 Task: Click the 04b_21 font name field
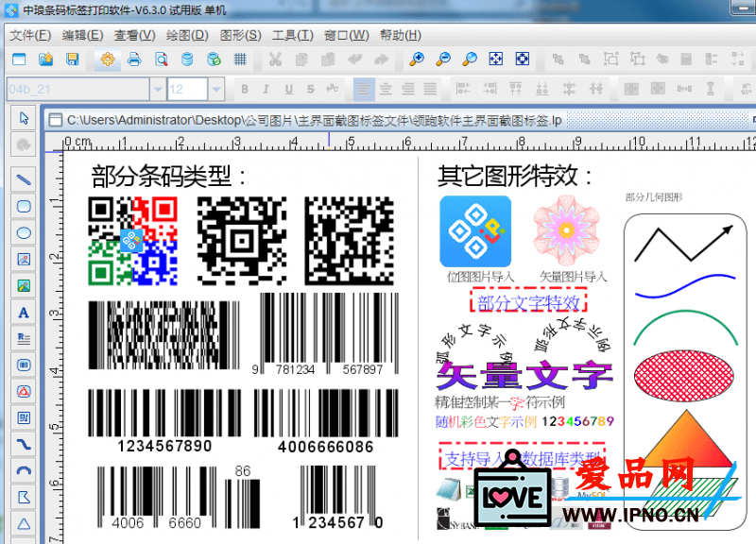coord(78,89)
